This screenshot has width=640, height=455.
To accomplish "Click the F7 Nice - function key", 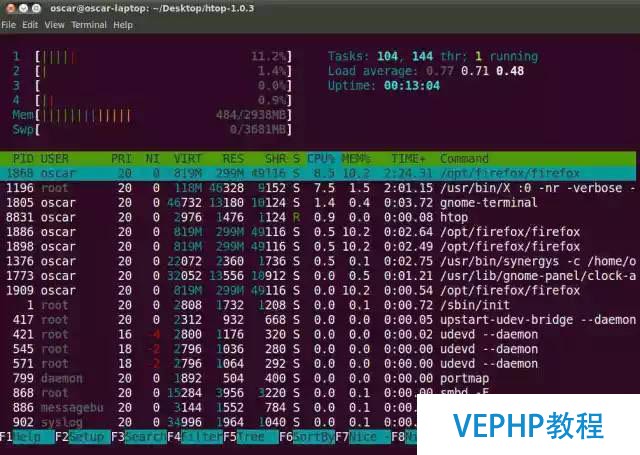I will point(363,437).
